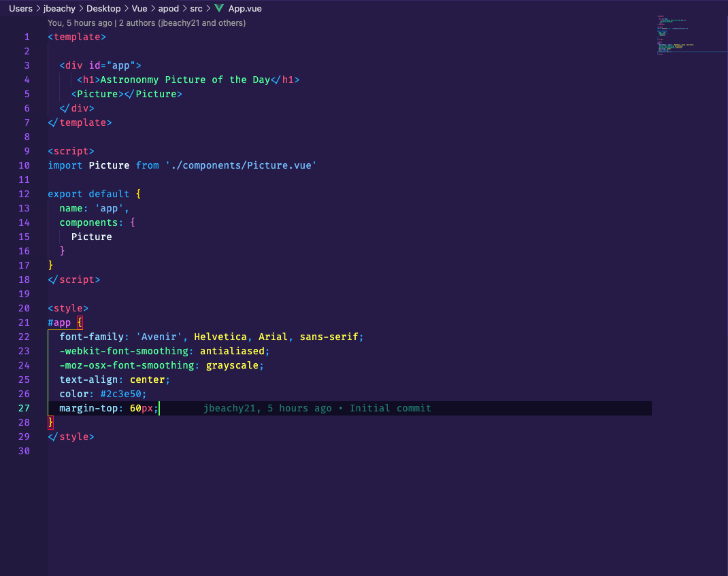Screen dimensions: 728x576
Task: Click line number 20 in the gutter
Action: pos(24,308)
